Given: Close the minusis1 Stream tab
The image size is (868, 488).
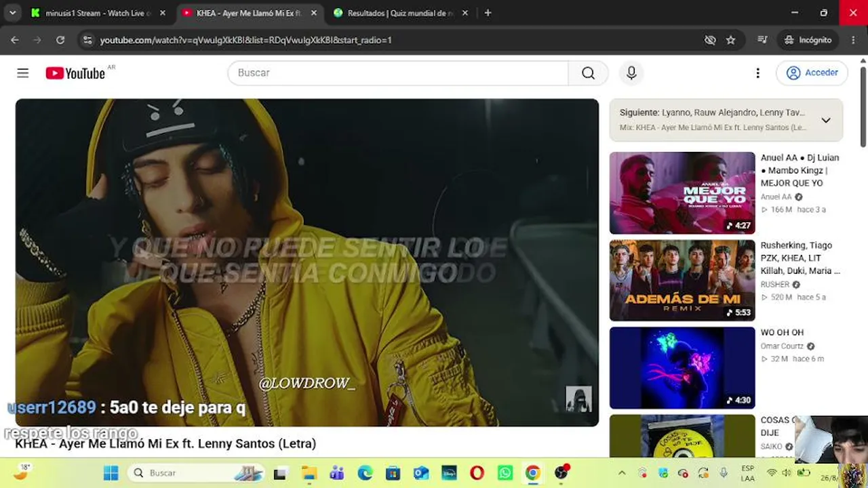Looking at the screenshot, I should pos(163,13).
